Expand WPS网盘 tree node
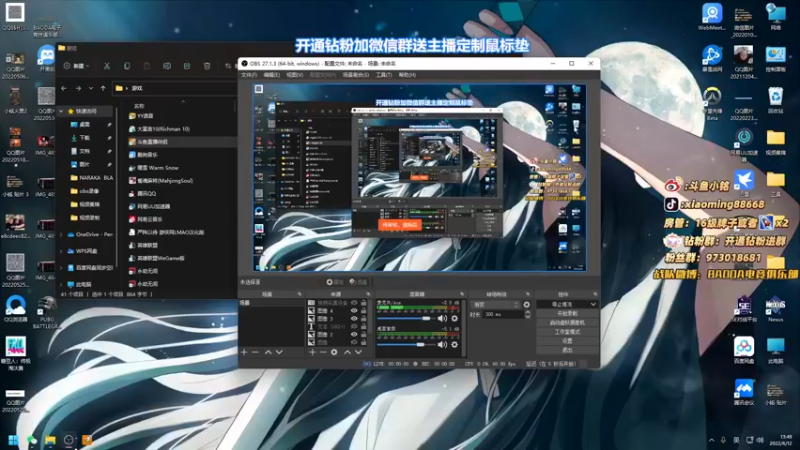The width and height of the screenshot is (800, 450). [62, 251]
